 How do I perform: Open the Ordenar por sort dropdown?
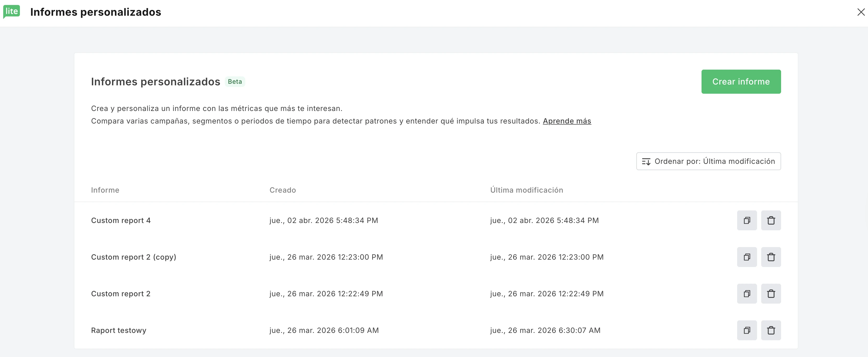click(708, 161)
